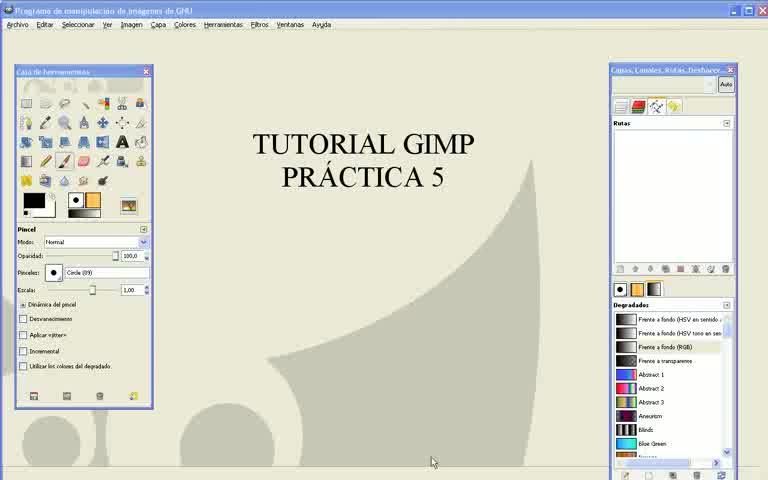Viewport: 768px width, 480px height.
Task: Click the Circle (09) brush preview button
Action: coord(54,272)
